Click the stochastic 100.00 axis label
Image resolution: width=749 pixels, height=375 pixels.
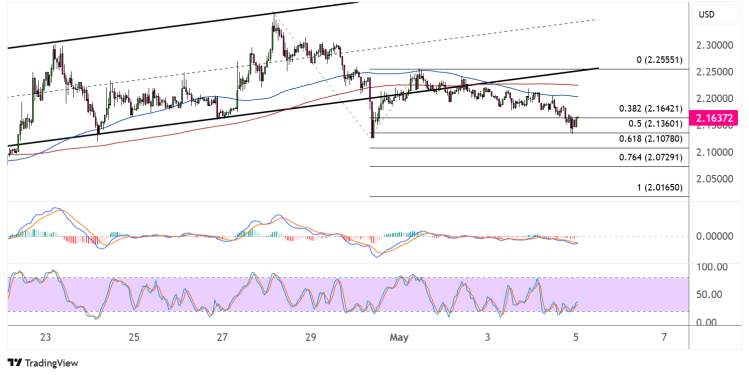pyautogui.click(x=712, y=267)
